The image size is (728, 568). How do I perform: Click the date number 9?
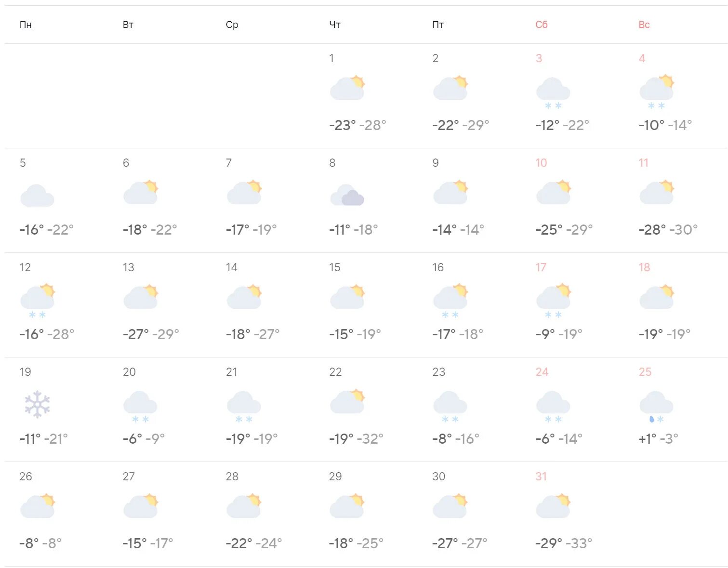pos(436,163)
